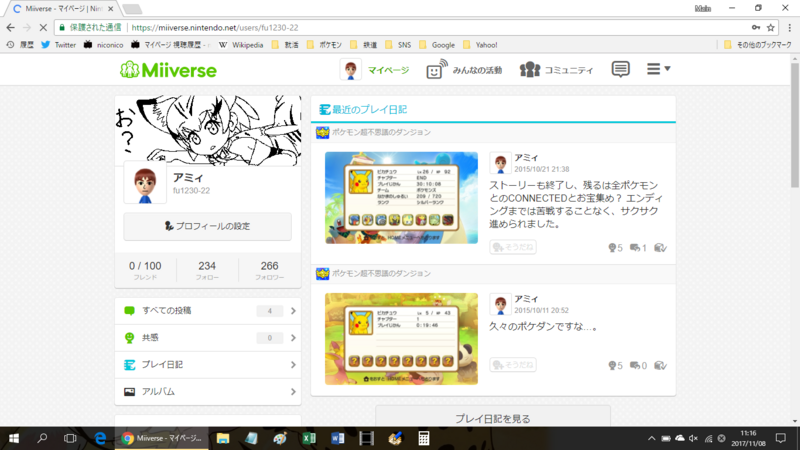The image size is (800, 450).
Task: Open Calculator from the taskbar
Action: [423, 438]
